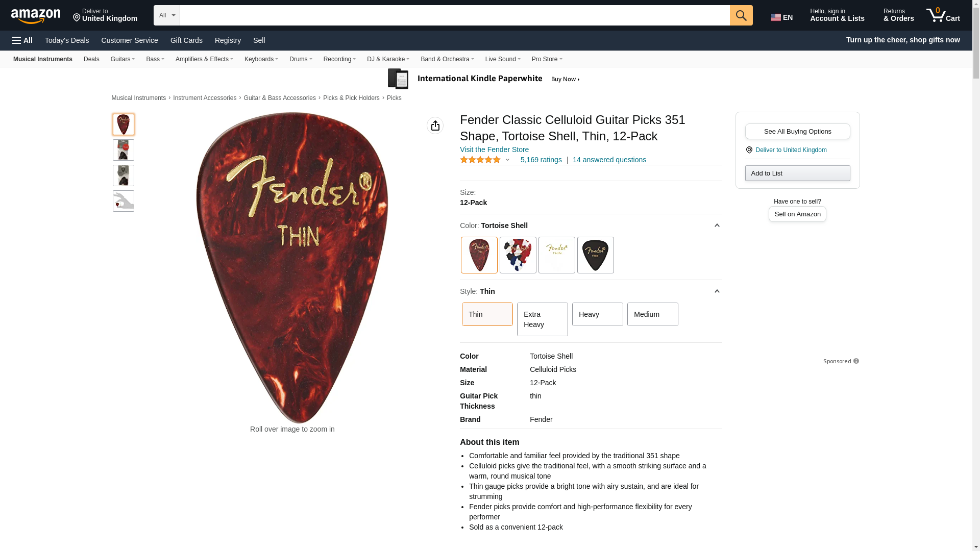Click the search text field
Image resolution: width=980 pixels, height=551 pixels.
454,15
